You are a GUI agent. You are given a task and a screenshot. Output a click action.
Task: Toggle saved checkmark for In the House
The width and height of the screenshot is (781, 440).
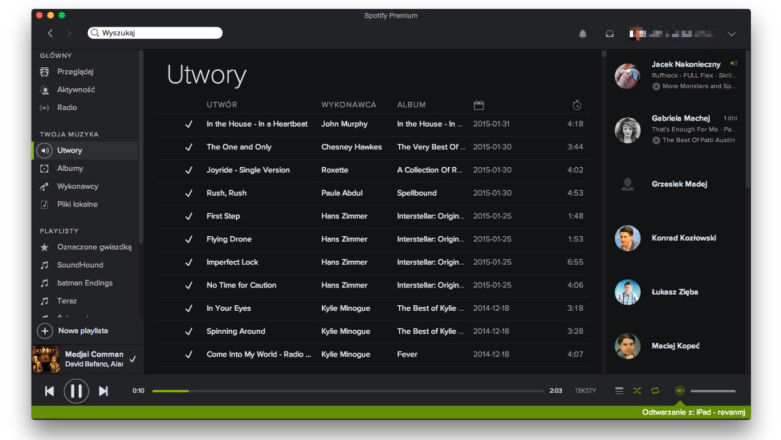(189, 124)
